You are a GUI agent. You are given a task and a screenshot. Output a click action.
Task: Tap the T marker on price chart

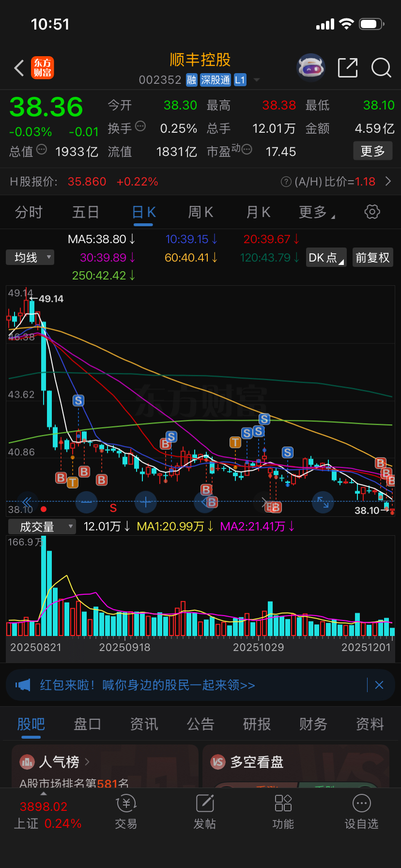pos(235,442)
